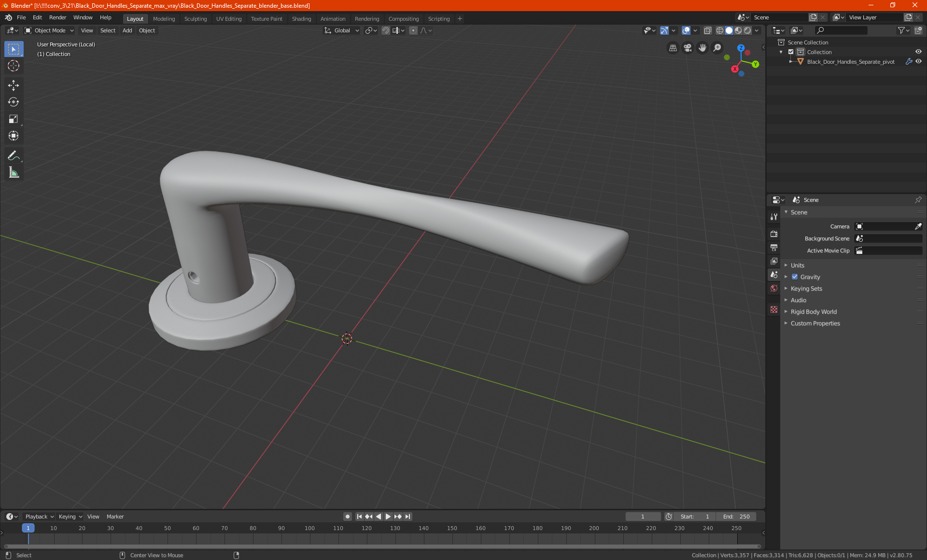Hide Black_Door_Handles_Separate_pivot object
927x560 pixels.
[x=918, y=62]
